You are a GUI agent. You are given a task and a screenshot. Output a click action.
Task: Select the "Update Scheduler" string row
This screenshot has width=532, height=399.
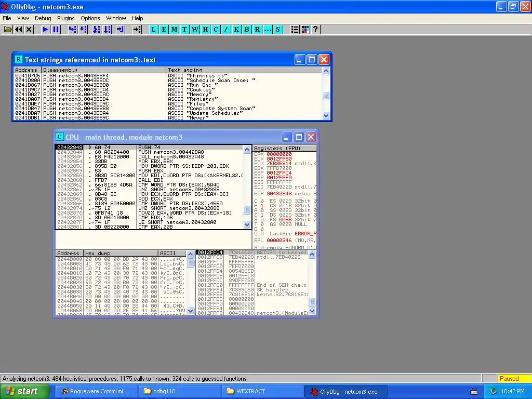coord(168,113)
